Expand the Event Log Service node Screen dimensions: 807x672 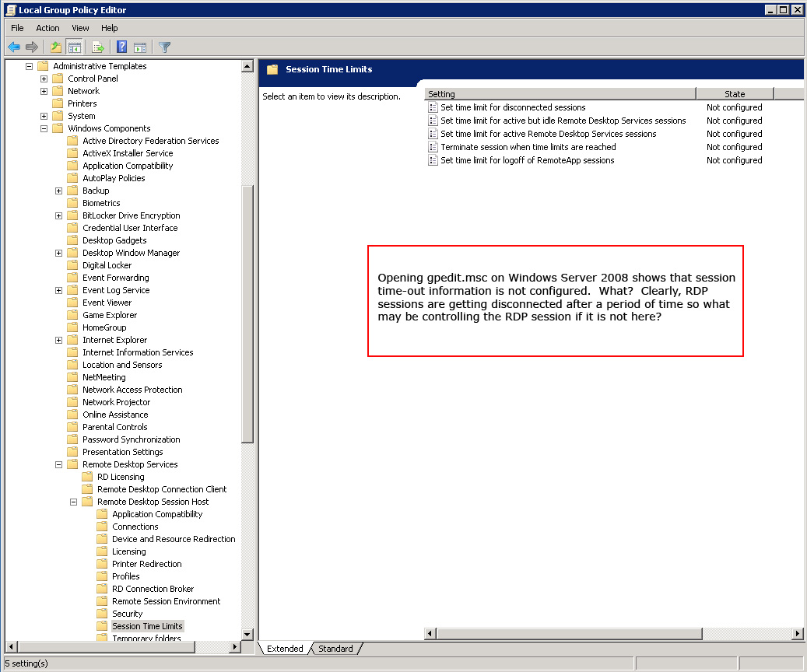(58, 290)
